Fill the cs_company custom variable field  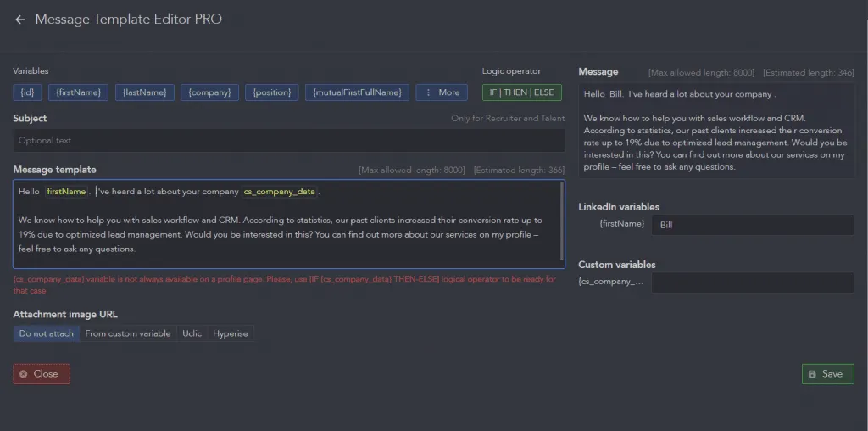point(753,283)
